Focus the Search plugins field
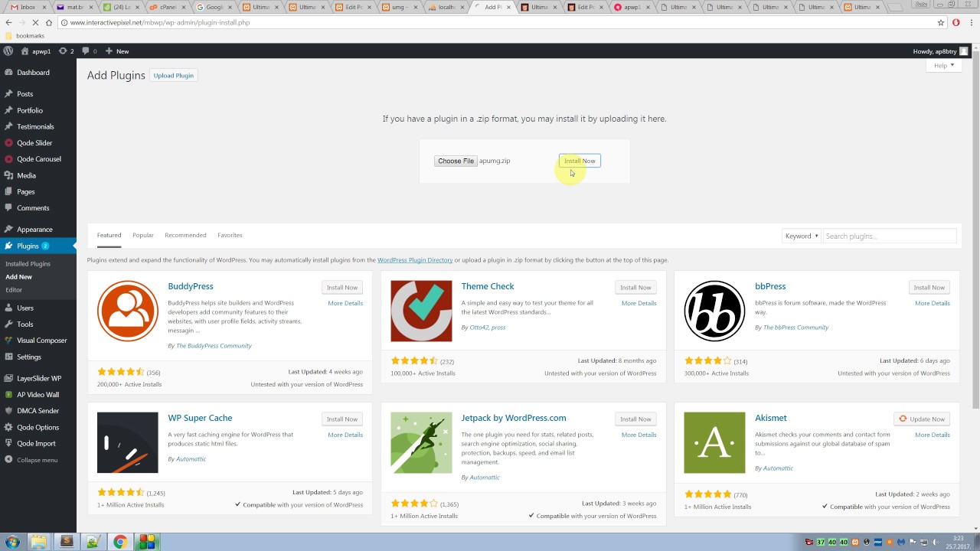 pos(890,236)
